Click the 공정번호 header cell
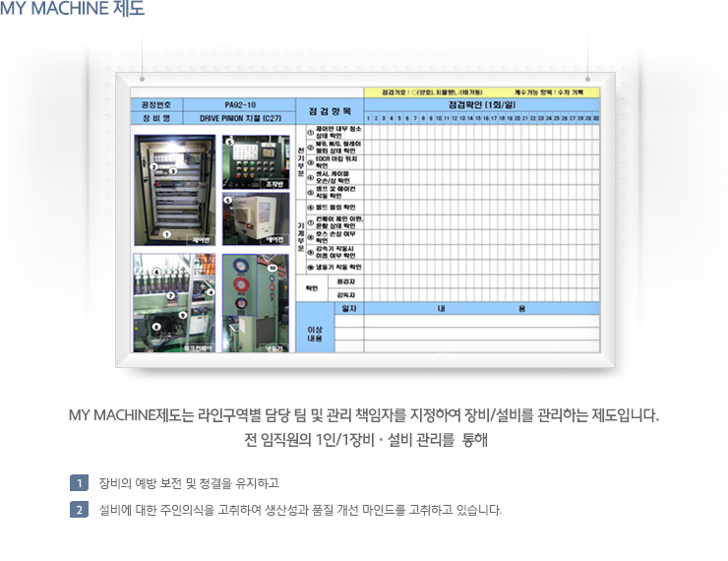Image resolution: width=728 pixels, height=561 pixels. pos(156,105)
